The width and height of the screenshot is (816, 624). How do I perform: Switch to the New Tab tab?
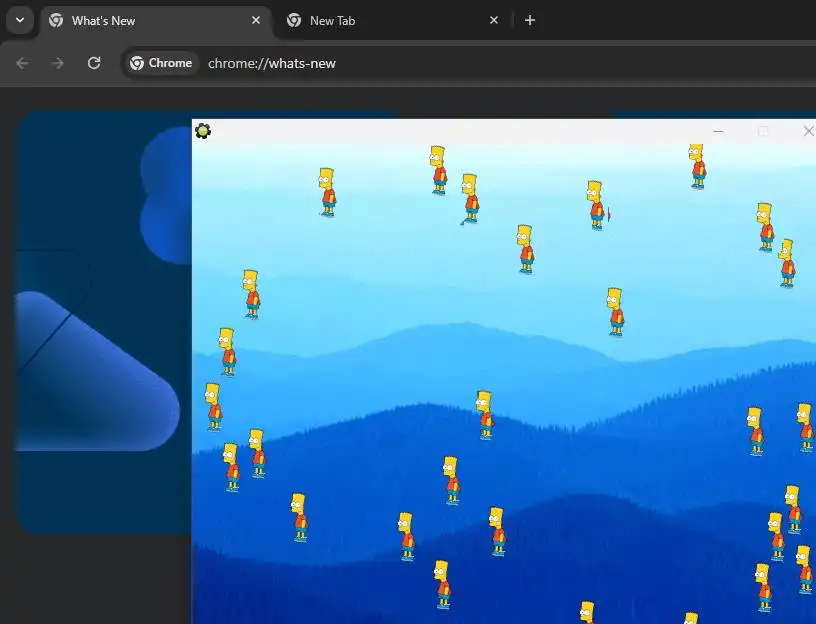point(393,21)
